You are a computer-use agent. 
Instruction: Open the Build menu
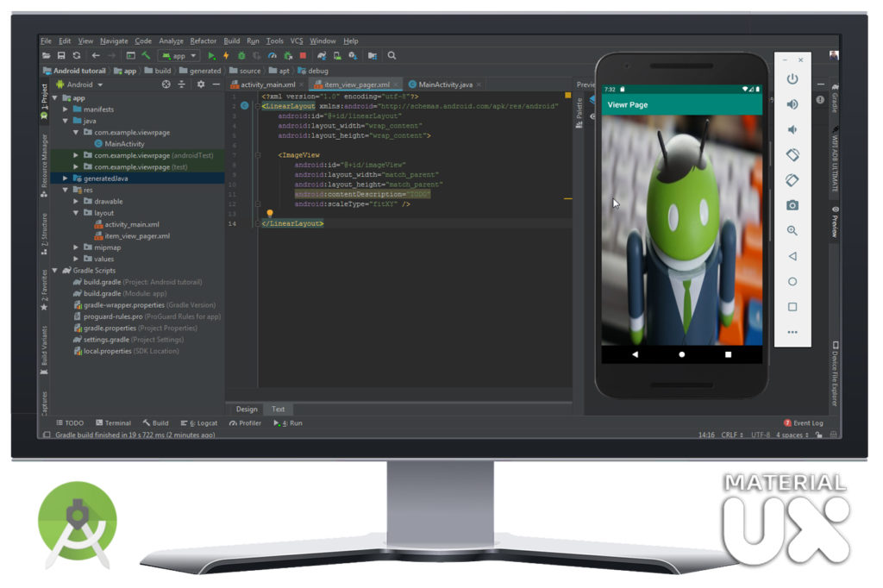[x=232, y=41]
